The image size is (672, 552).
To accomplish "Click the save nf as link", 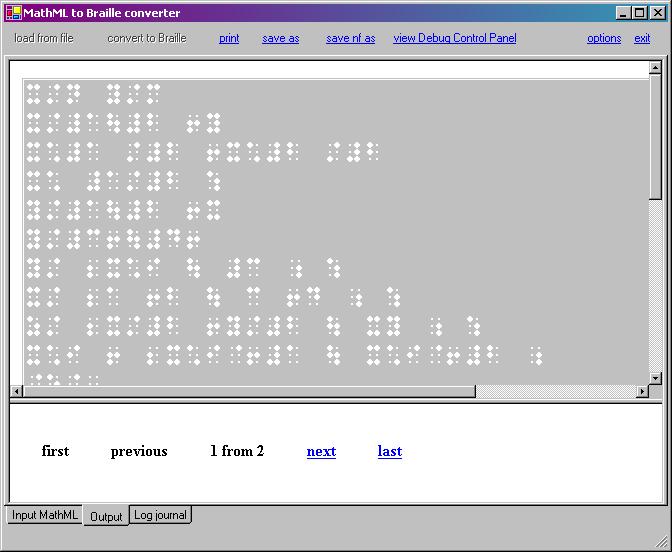I will [350, 38].
